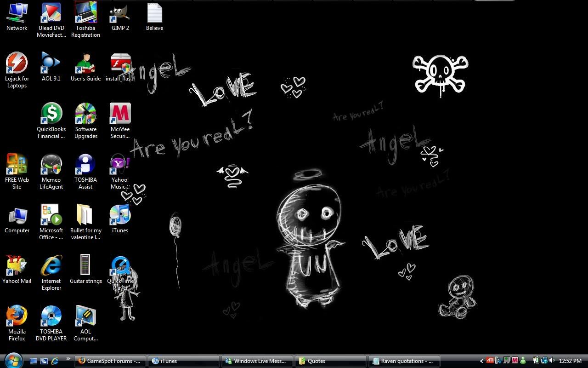Click the battery power tray icon
The image size is (588, 368).
(536, 361)
